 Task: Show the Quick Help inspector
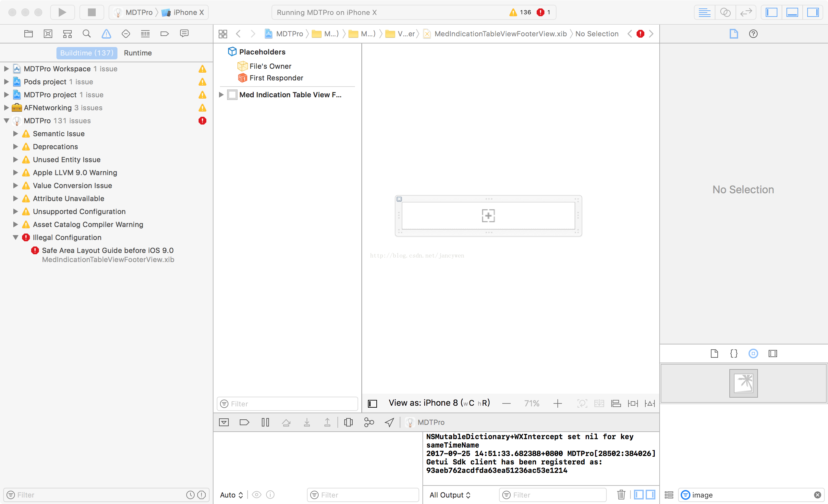coord(753,34)
